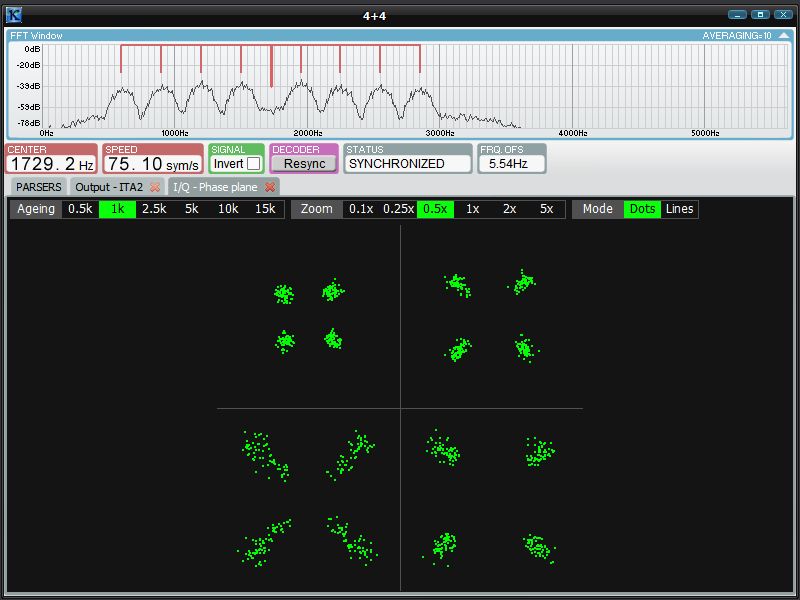This screenshot has height=600, width=800.
Task: Choose the 15k ageing value
Action: coord(265,209)
